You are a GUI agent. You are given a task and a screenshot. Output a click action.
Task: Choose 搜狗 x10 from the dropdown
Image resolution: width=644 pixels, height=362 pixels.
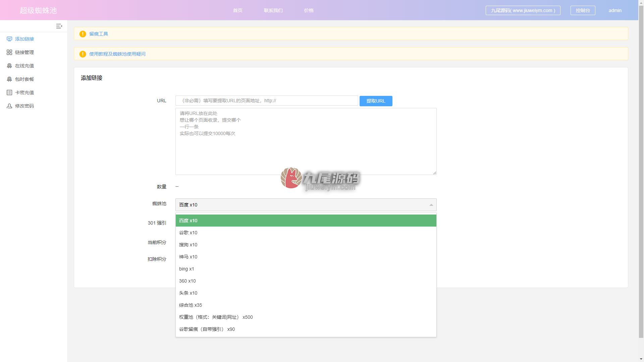coord(306,245)
